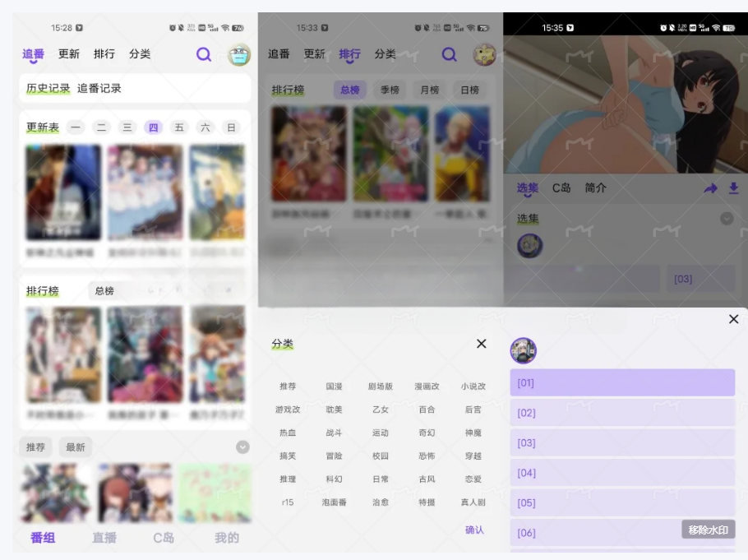Open 排行 tab in first screen

coord(104,54)
